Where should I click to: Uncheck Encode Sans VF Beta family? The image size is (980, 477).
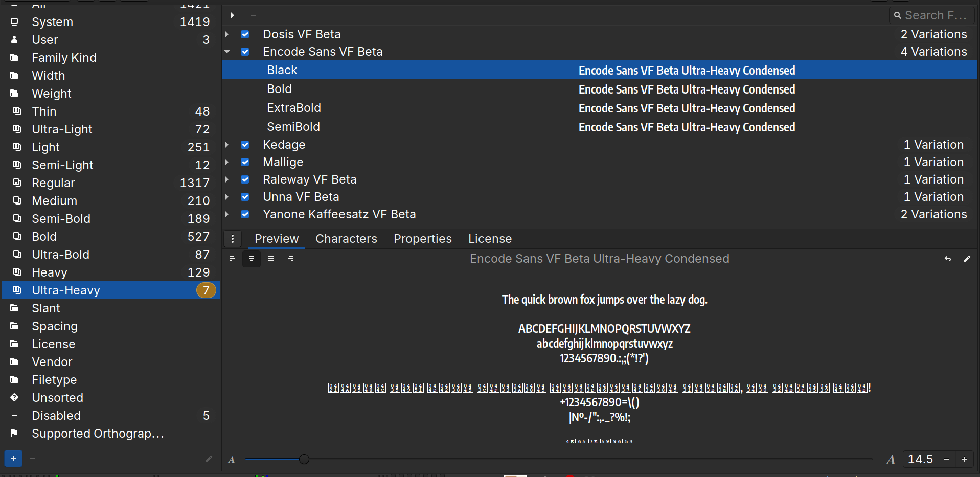tap(245, 52)
